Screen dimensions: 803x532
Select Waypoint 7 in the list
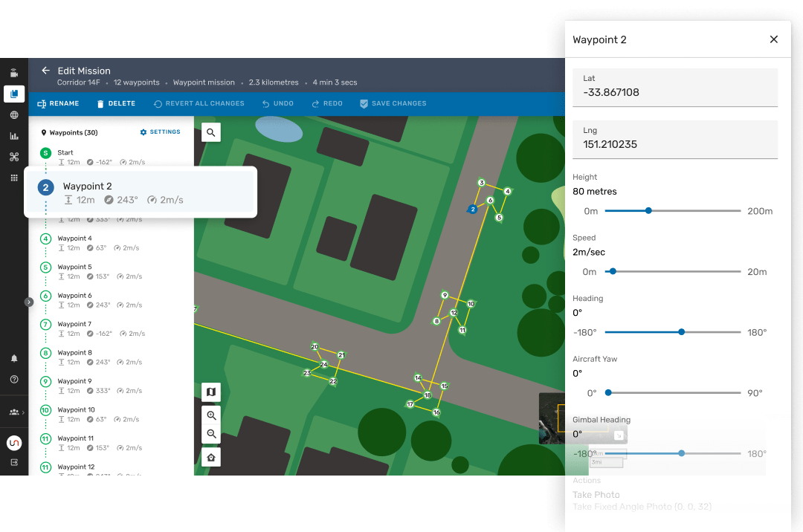[111, 329]
